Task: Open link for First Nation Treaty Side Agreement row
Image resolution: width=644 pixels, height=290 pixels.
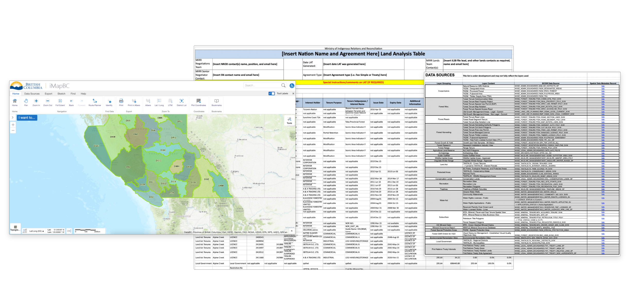Action: point(603,253)
